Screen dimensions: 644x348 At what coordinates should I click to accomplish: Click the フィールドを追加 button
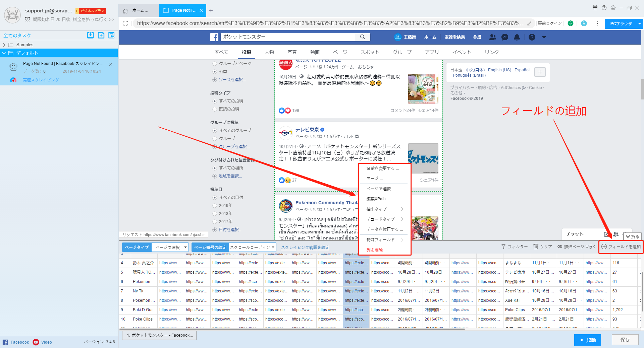click(x=621, y=247)
